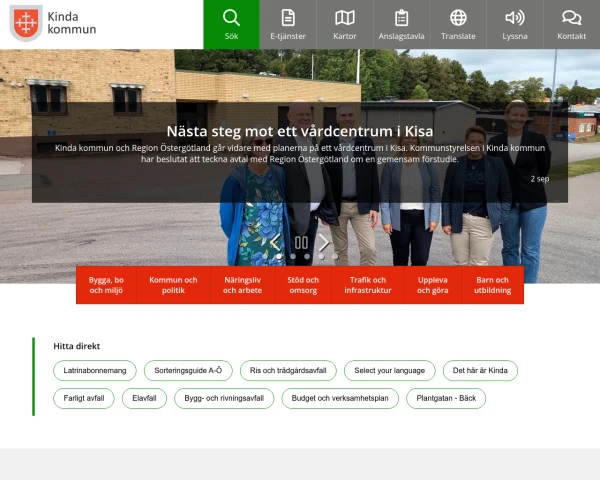Click Farligt avfall quick link
600x480 pixels.
[84, 398]
